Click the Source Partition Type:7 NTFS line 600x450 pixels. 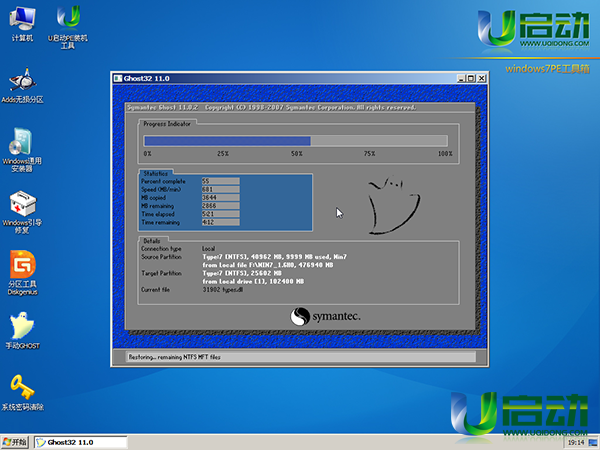tap(274, 257)
